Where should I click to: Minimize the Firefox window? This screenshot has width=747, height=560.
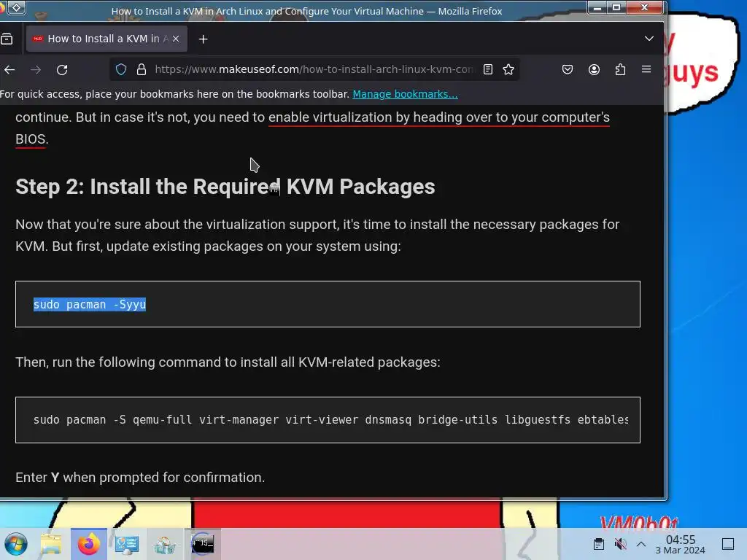pos(597,7)
